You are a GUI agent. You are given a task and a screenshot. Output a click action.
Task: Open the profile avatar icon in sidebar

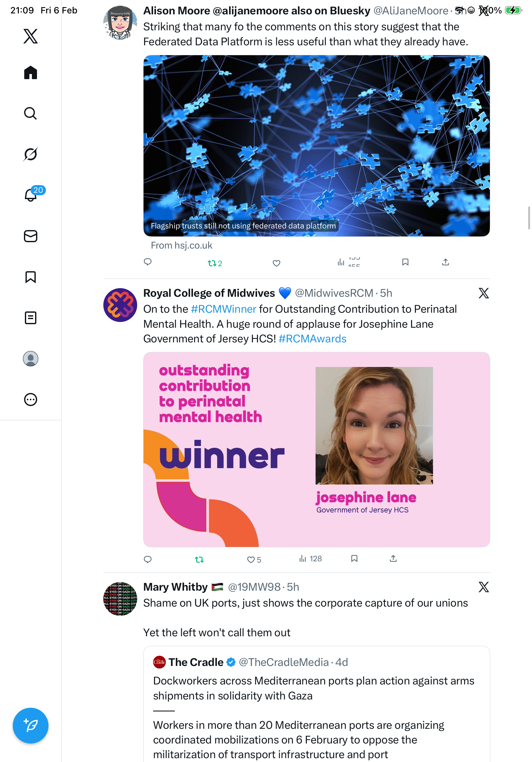click(x=31, y=358)
